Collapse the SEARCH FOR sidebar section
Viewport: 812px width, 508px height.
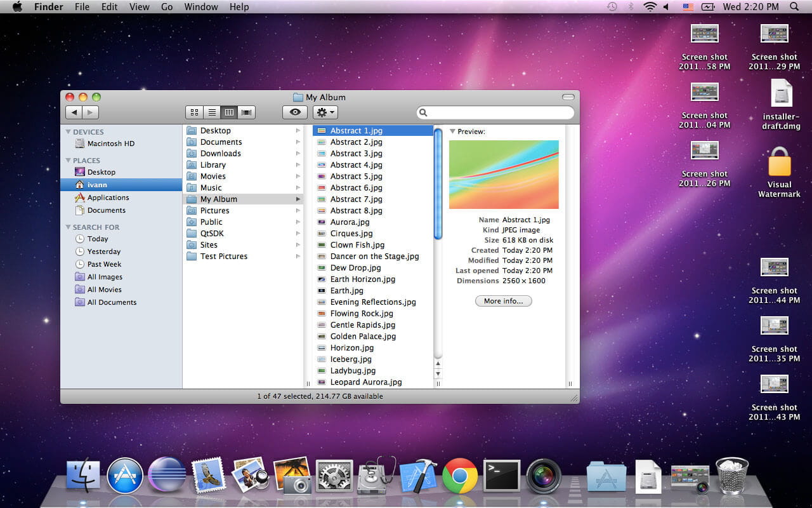point(69,227)
